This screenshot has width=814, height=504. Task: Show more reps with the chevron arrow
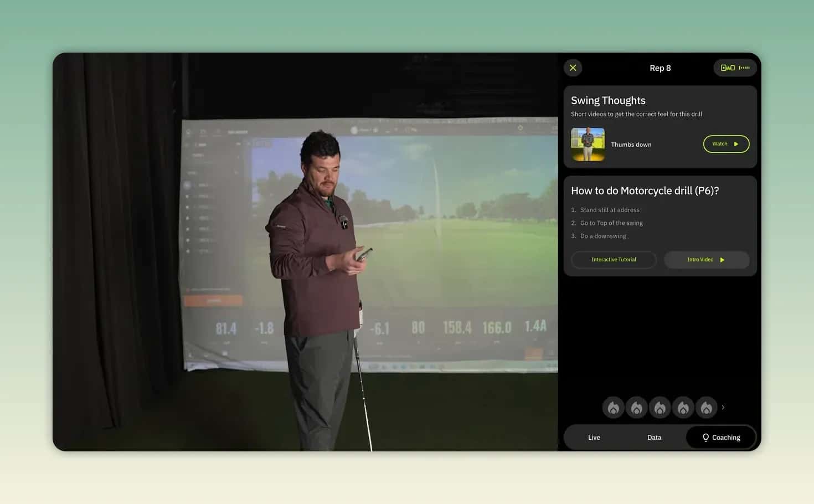723,407
